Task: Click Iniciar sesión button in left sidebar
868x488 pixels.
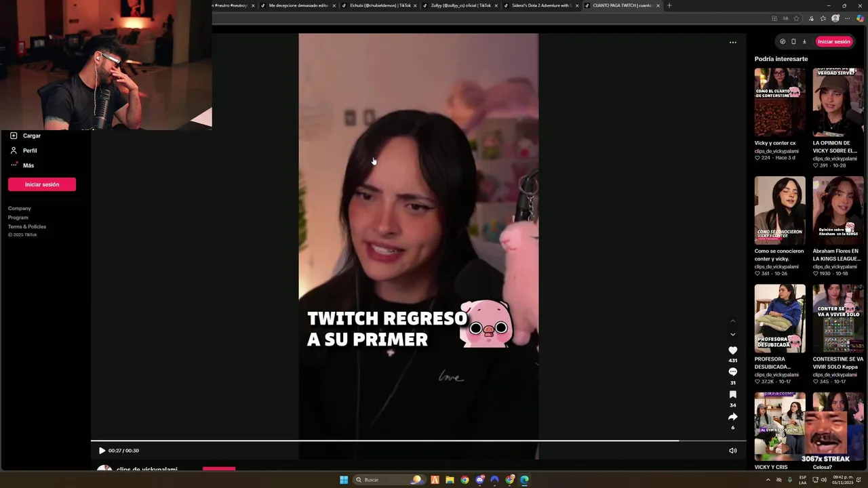Action: coord(42,184)
